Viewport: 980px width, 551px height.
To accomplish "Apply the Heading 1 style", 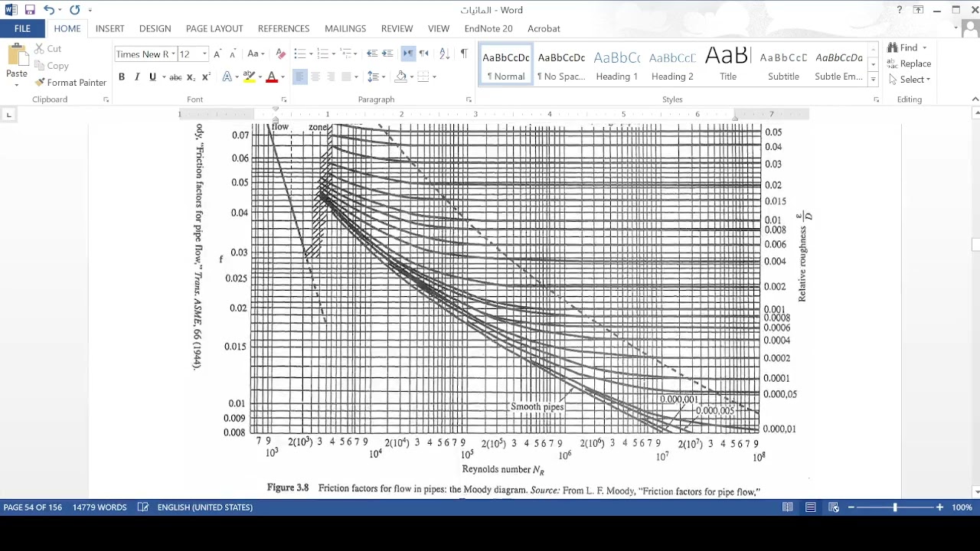I will pos(616,65).
